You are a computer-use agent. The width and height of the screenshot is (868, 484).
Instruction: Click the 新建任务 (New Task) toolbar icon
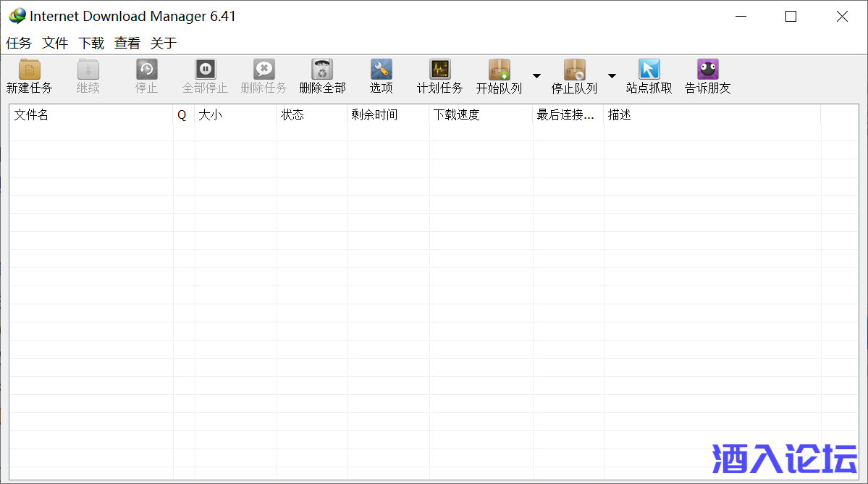point(29,70)
